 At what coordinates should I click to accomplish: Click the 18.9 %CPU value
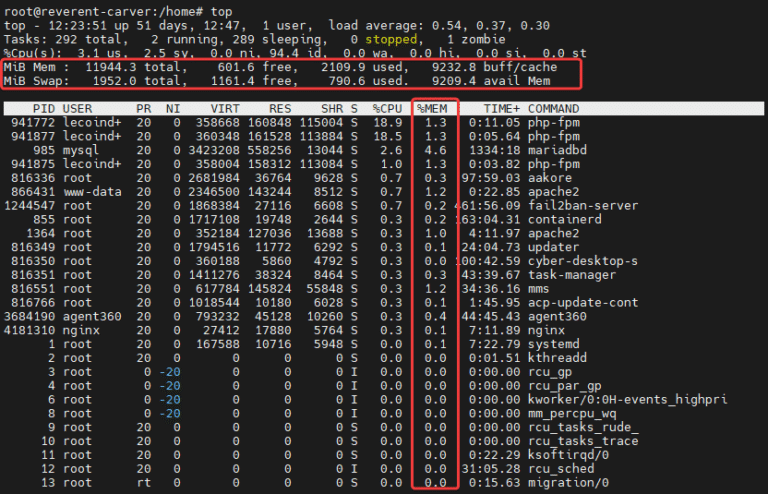[x=387, y=122]
